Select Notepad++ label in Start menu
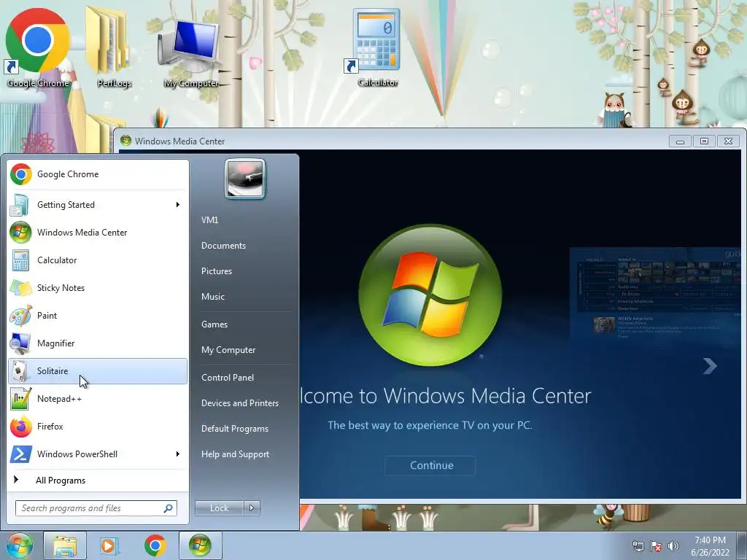This screenshot has height=560, width=747. tap(59, 399)
